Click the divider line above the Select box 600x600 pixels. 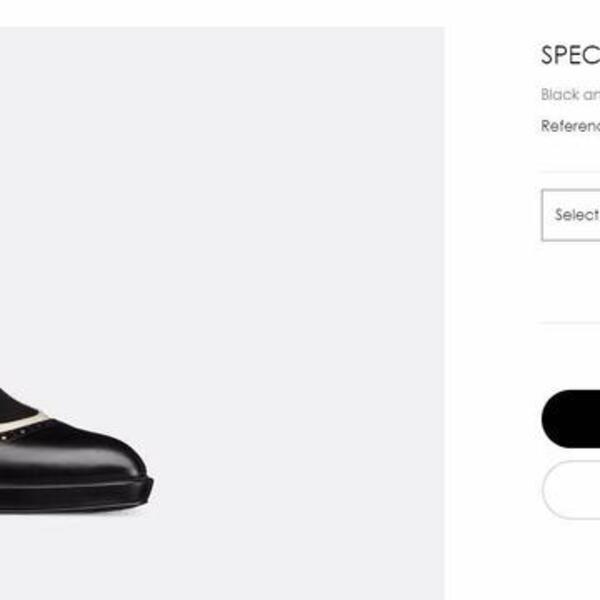570,172
